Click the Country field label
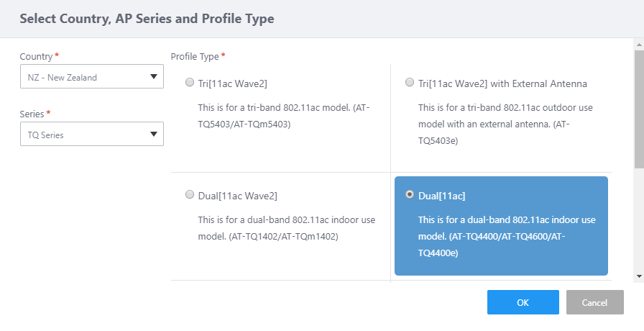Viewport: 644px width, 331px height. click(x=37, y=56)
